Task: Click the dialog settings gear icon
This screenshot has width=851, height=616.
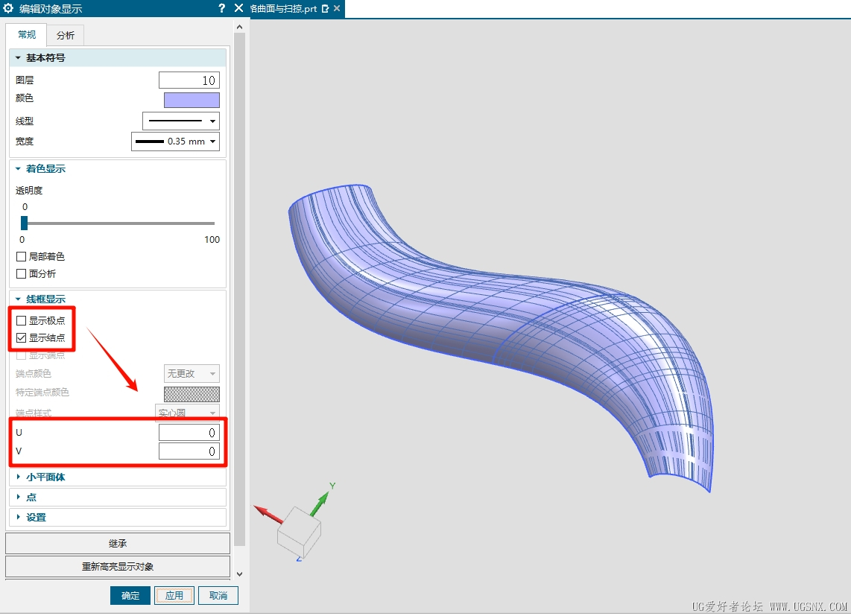Action: click(8, 8)
